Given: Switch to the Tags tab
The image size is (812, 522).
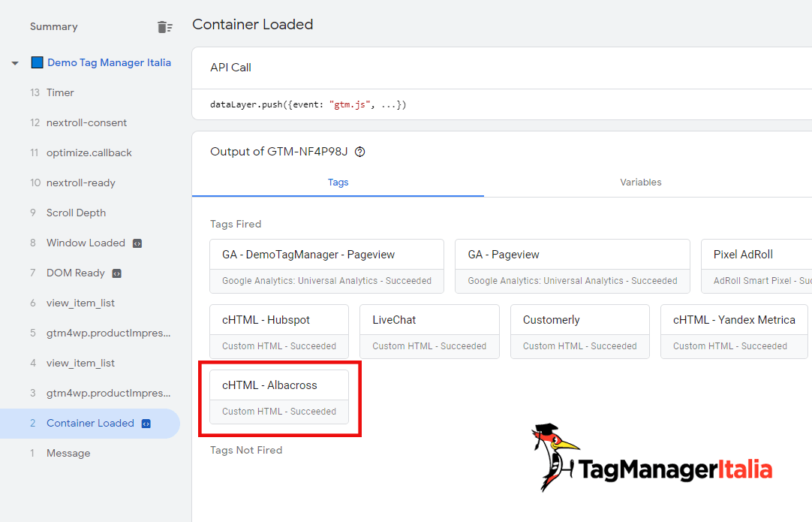Looking at the screenshot, I should click(x=338, y=183).
